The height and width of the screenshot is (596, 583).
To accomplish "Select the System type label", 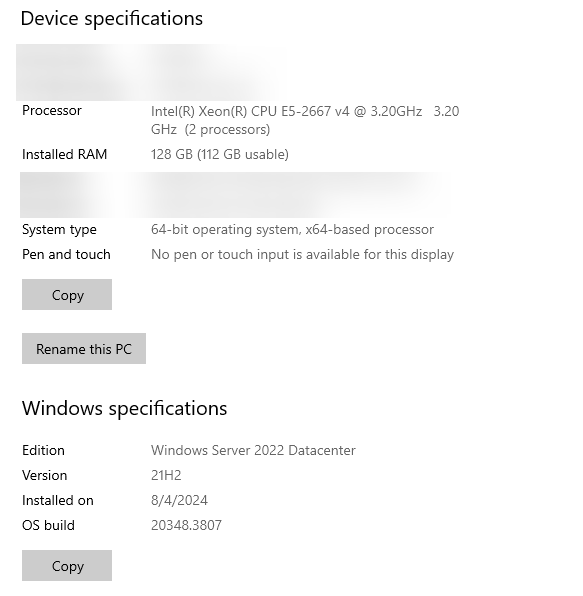I will click(x=59, y=230).
